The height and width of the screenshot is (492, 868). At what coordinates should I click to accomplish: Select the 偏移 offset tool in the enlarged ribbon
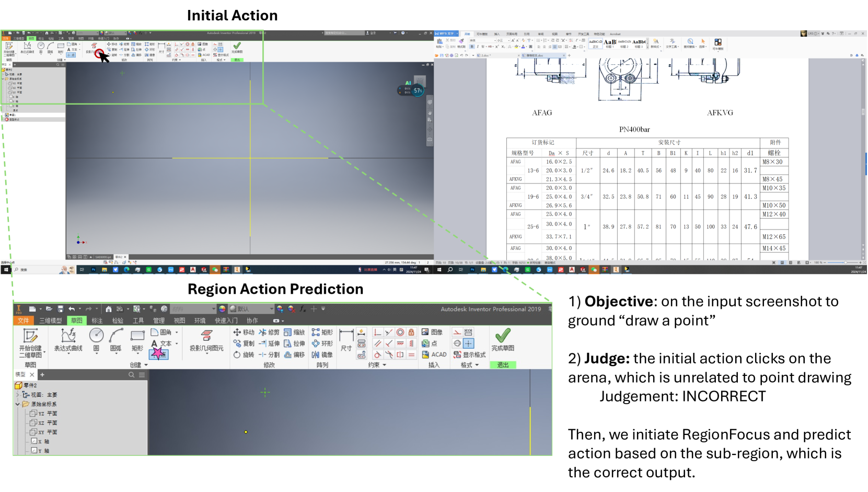294,354
